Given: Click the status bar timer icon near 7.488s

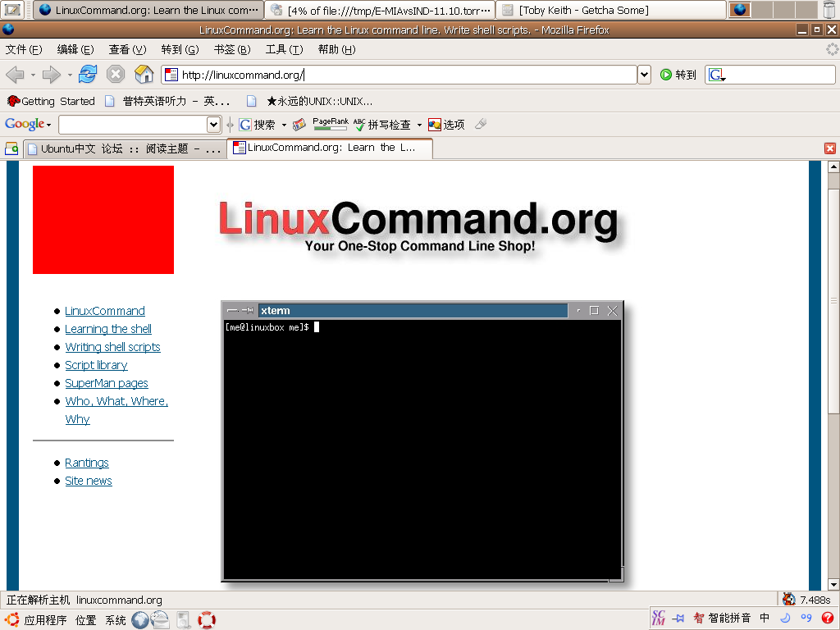Looking at the screenshot, I should [788, 599].
